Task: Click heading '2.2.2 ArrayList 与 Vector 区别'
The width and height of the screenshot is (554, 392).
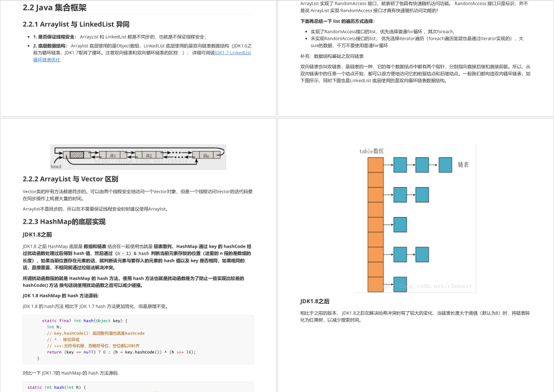Action: pyautogui.click(x=70, y=179)
